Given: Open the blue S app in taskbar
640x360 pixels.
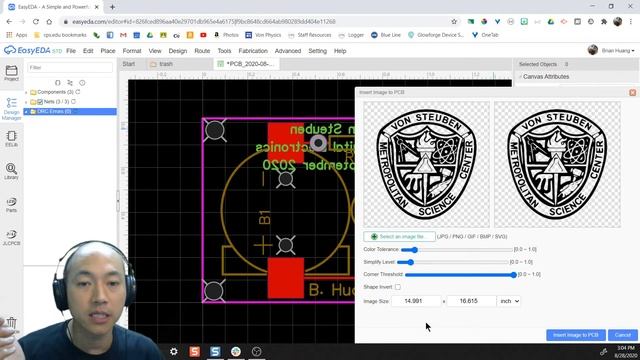Looking at the screenshot, I should 215,351.
